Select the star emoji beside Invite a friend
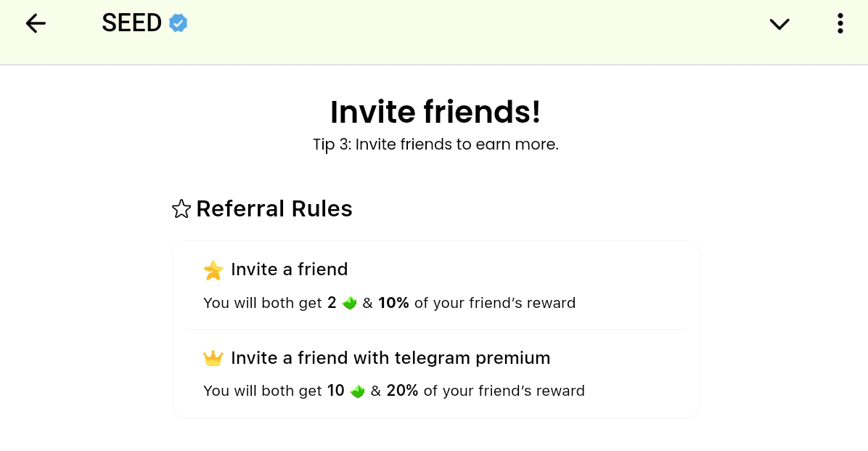This screenshot has width=868, height=451. 213,269
